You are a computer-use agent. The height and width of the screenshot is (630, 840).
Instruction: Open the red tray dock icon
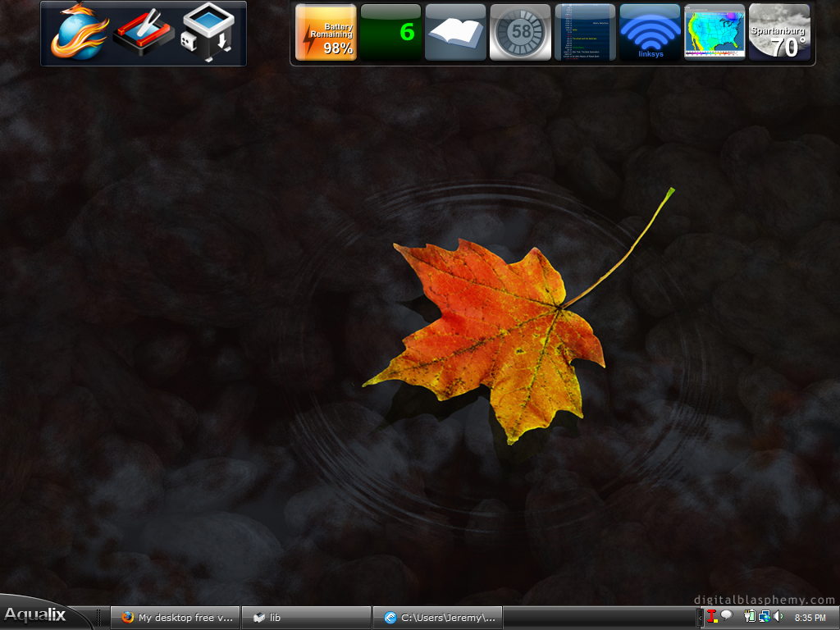144,34
